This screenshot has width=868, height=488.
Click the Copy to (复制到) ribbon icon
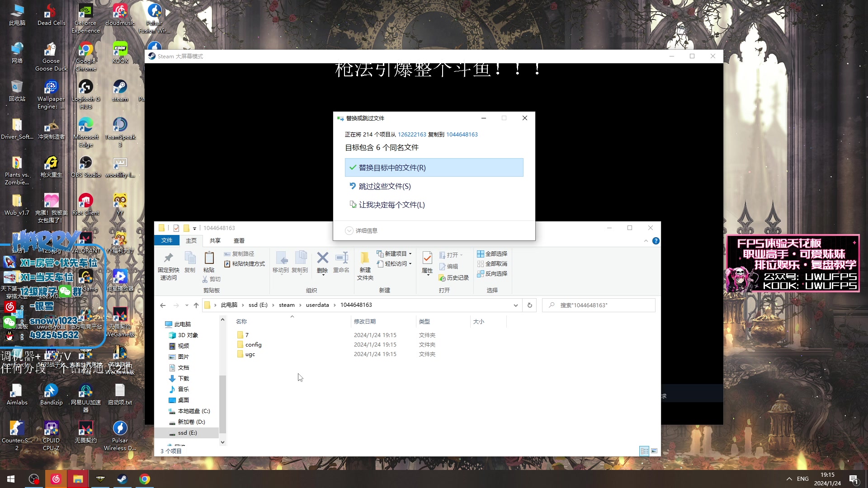point(300,263)
